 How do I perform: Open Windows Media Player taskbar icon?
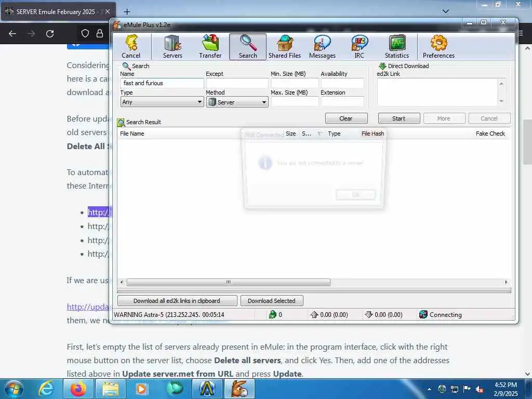coord(141,389)
